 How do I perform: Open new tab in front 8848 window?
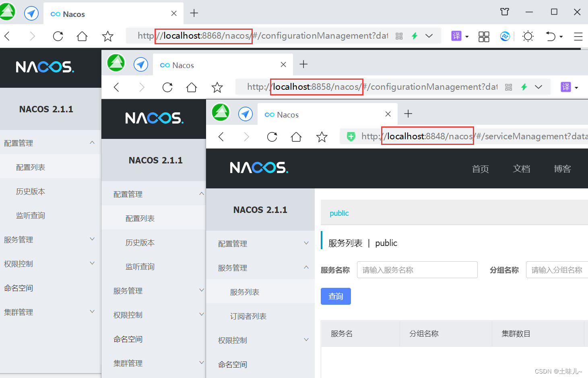pyautogui.click(x=408, y=114)
